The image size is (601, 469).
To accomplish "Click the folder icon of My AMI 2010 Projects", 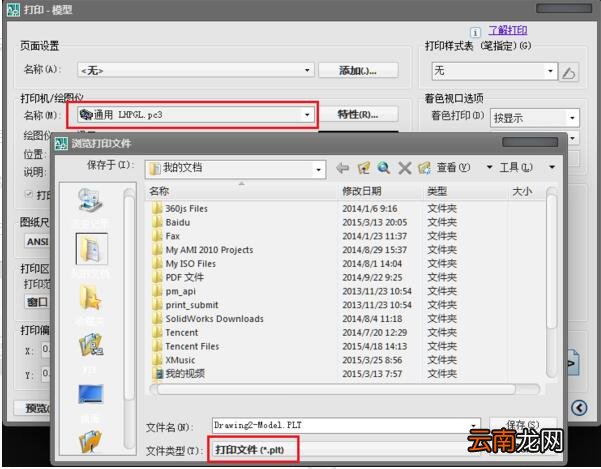I will 157,250.
